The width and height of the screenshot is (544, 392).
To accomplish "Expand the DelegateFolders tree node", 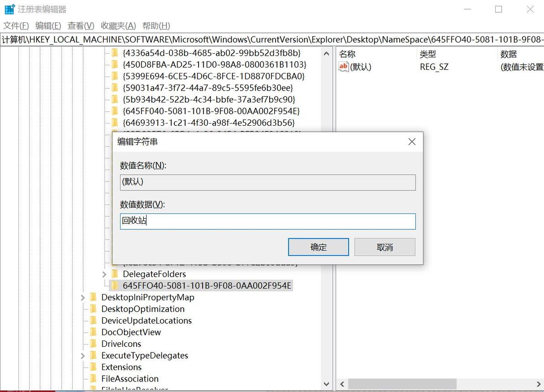I will coord(105,274).
